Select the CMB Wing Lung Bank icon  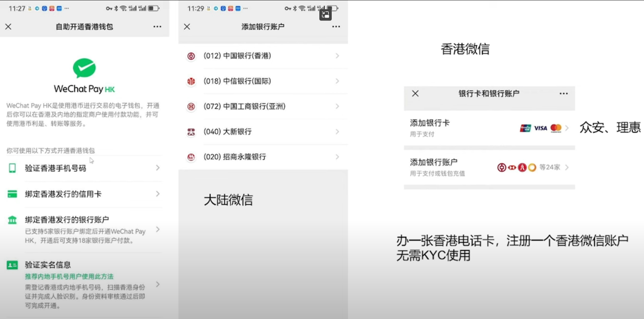191,157
